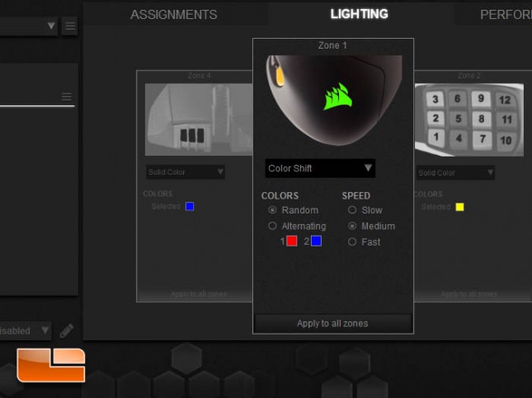The height and width of the screenshot is (398, 532).
Task: Pick alternating color 1 red swatch
Action: (292, 241)
